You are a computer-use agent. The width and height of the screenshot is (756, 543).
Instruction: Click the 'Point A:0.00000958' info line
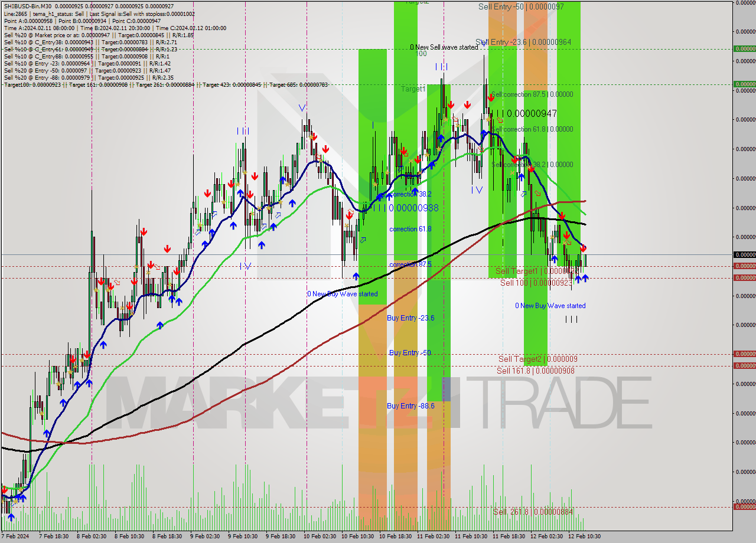(x=83, y=21)
